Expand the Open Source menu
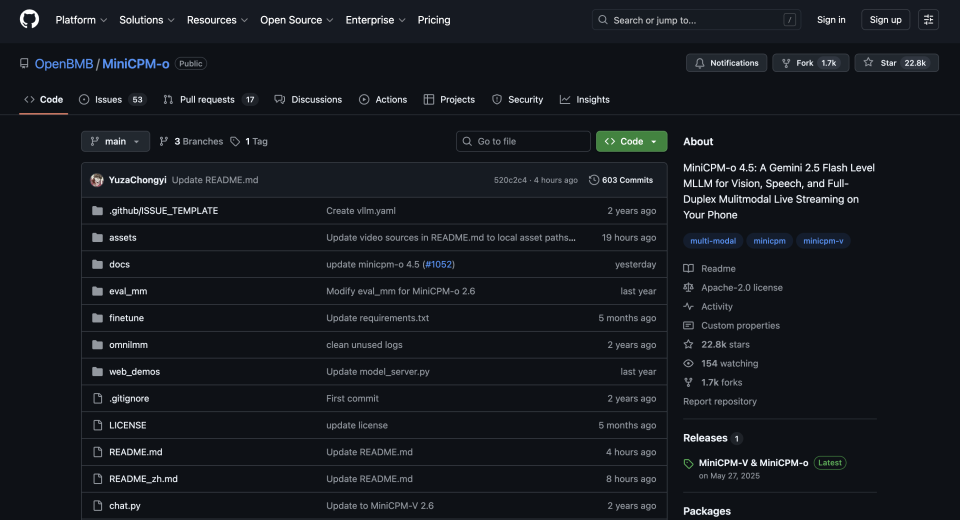The width and height of the screenshot is (960, 520). click(296, 20)
